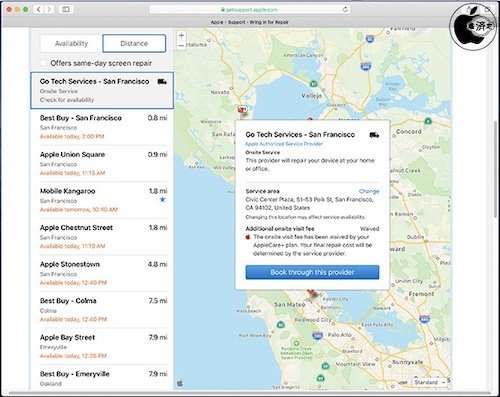The image size is (500, 397).
Task: Toggle the Safari sidebar button
Action: pyautogui.click(x=66, y=9)
